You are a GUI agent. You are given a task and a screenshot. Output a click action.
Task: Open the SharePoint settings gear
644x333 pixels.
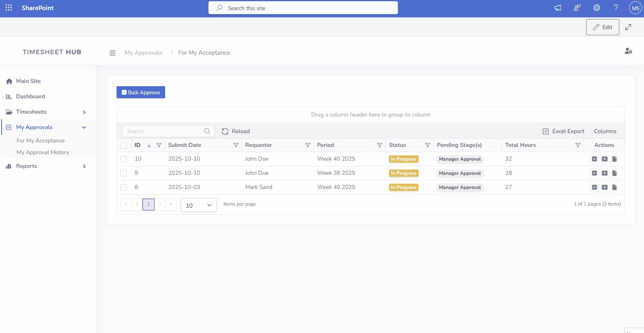[596, 8]
